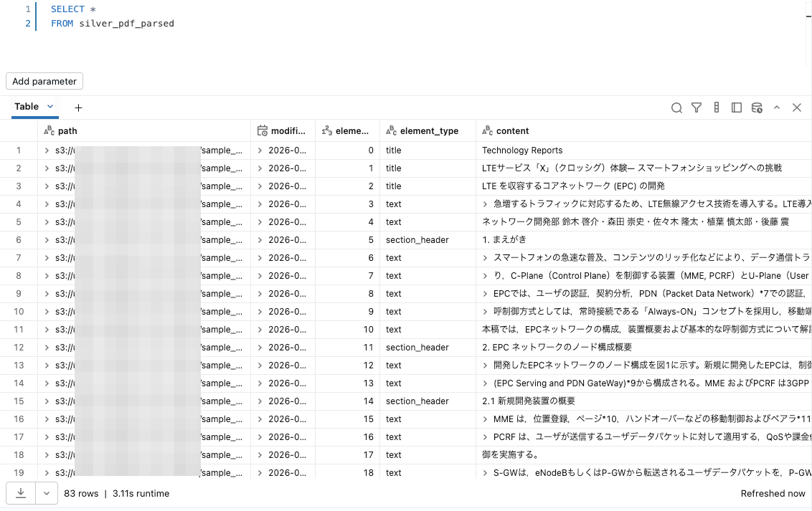Click the numeric type icon on the eleme column
This screenshot has width=812, height=511.
coord(326,130)
